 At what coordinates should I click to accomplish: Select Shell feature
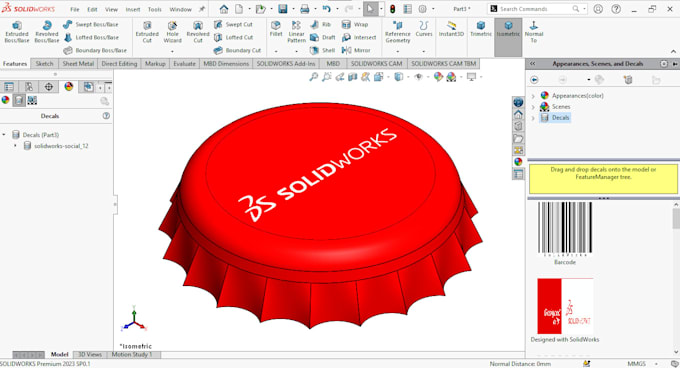[x=323, y=50]
